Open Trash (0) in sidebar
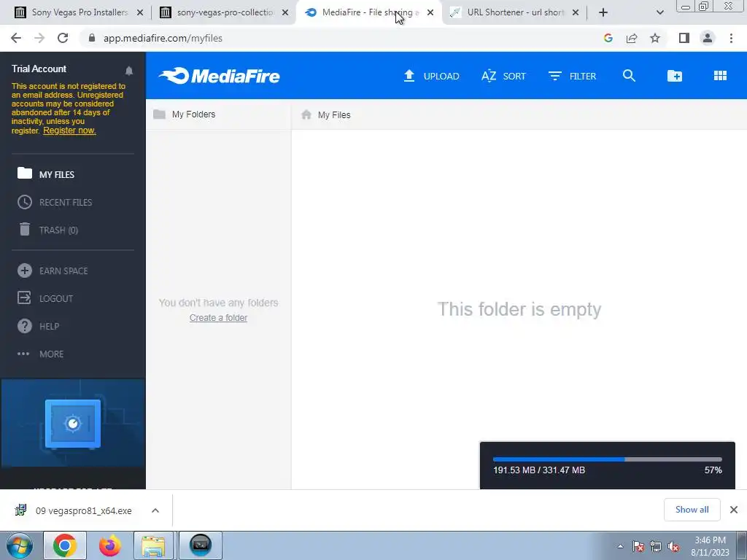The width and height of the screenshot is (747, 560). click(47, 230)
